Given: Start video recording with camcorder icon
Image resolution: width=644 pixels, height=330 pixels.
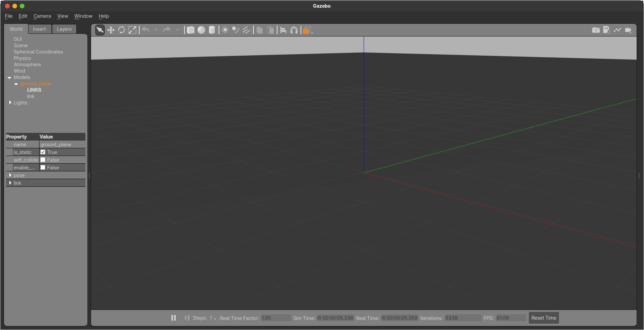Looking at the screenshot, I should click(x=628, y=30).
